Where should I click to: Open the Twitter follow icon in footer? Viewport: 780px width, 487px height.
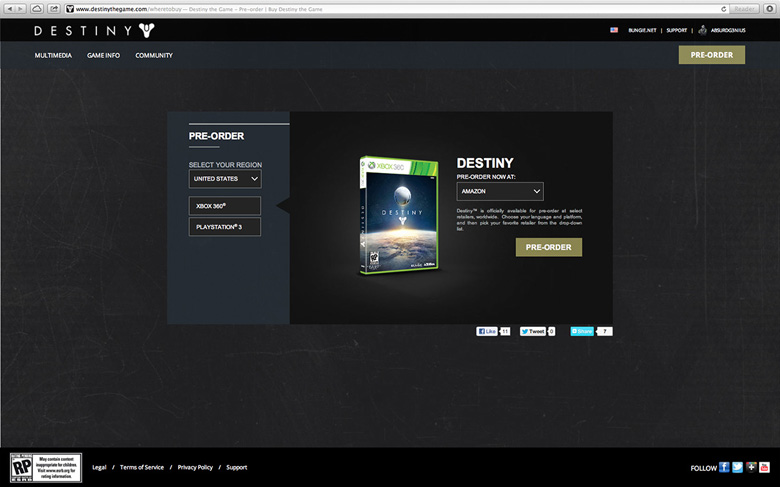click(738, 467)
